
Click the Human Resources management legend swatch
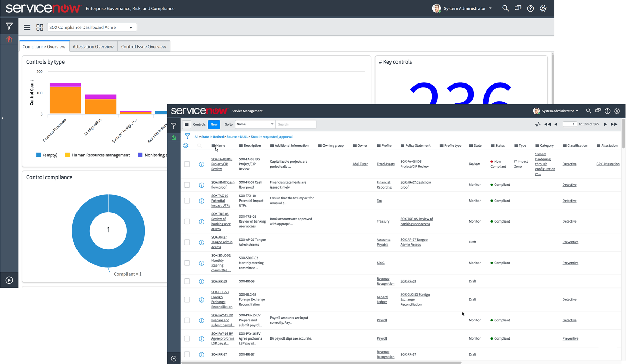tap(67, 155)
